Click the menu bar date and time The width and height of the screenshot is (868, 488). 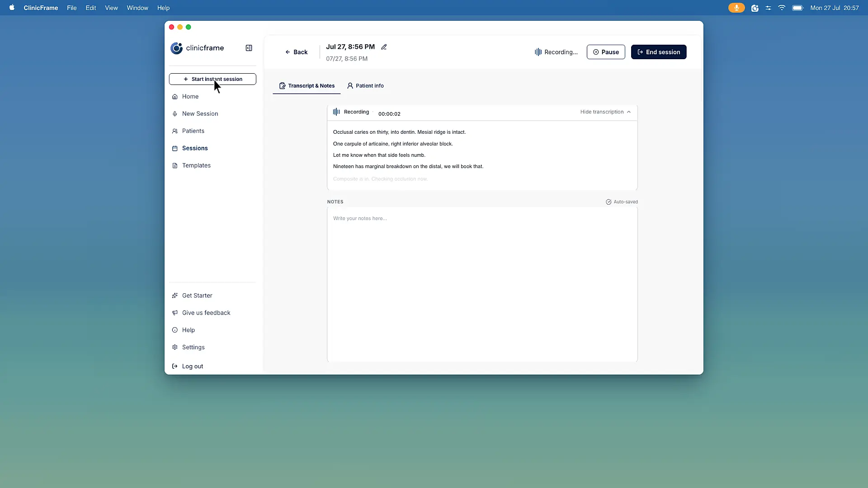(835, 8)
